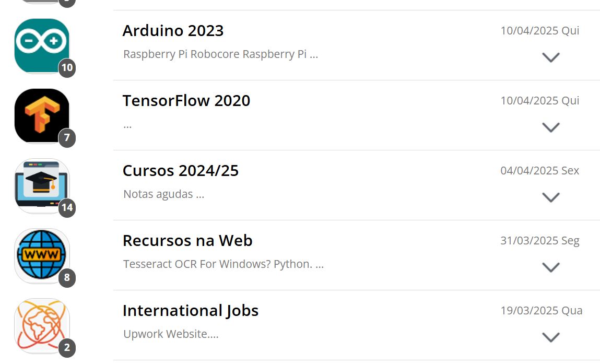Expand the Recursos na Web chevron

point(551,267)
